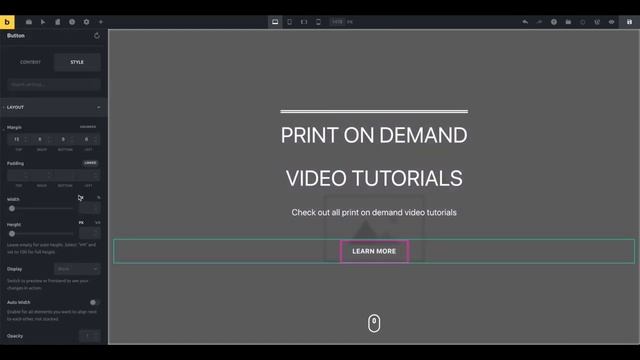Click the redo arrow icon

pyautogui.click(x=539, y=22)
